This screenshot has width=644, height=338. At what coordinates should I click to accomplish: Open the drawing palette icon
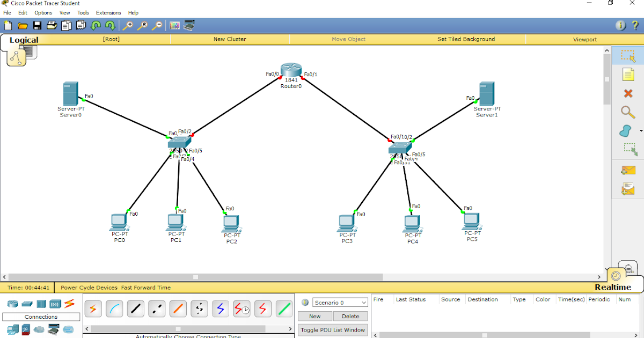click(x=174, y=25)
